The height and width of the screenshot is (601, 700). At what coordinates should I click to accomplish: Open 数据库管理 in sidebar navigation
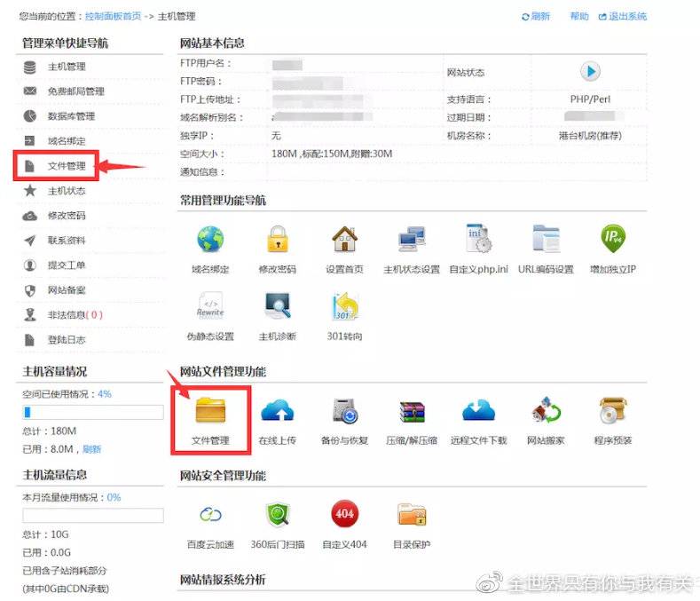coord(71,116)
